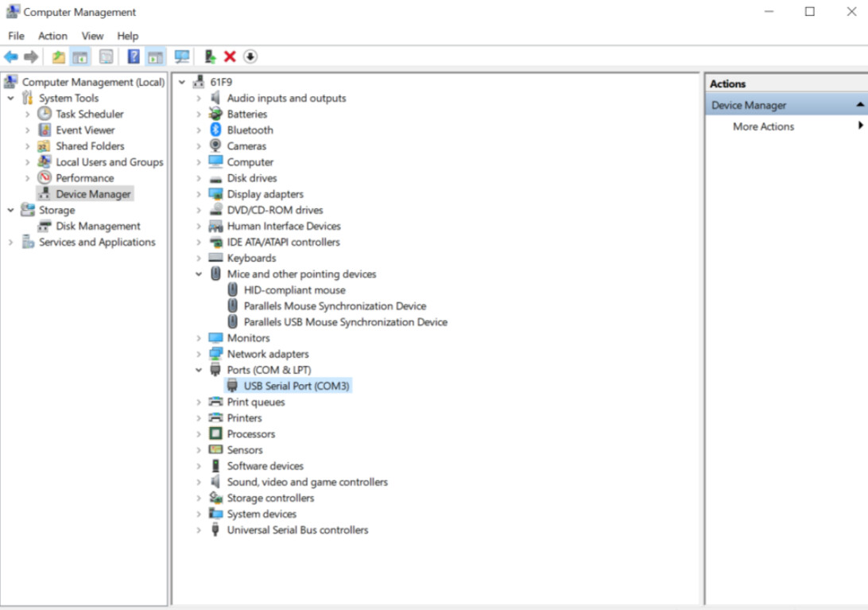Toggle the Show/Hide Action Pane button
This screenshot has height=610, width=868.
coord(156,56)
